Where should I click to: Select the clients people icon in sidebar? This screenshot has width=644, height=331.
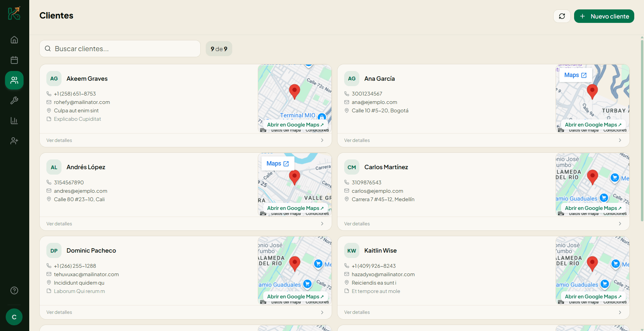(x=14, y=80)
